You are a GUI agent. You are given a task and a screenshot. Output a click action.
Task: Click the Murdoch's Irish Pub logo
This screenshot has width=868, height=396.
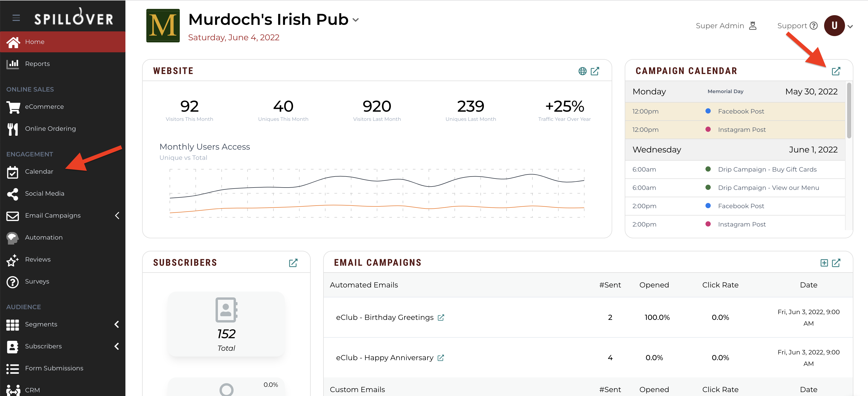point(163,26)
